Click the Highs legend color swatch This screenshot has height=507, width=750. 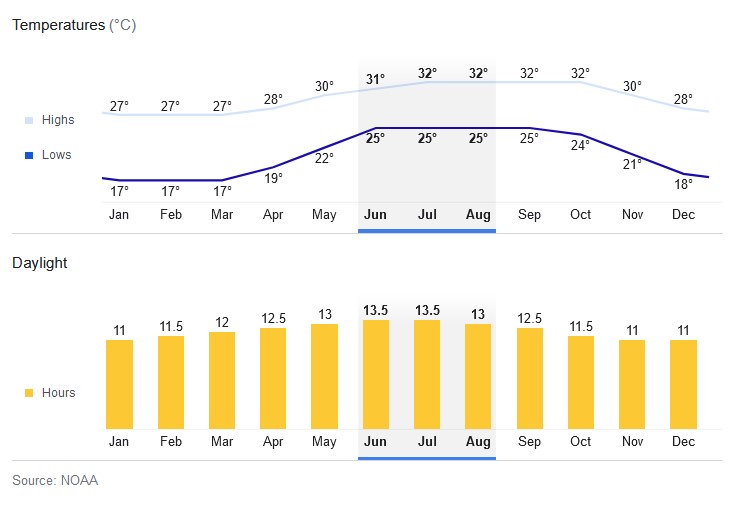click(x=29, y=120)
